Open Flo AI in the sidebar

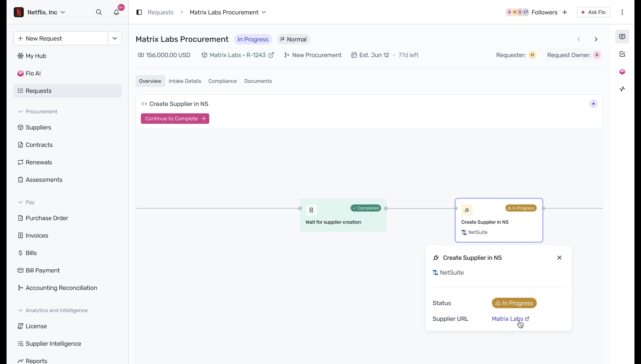tap(68, 73)
